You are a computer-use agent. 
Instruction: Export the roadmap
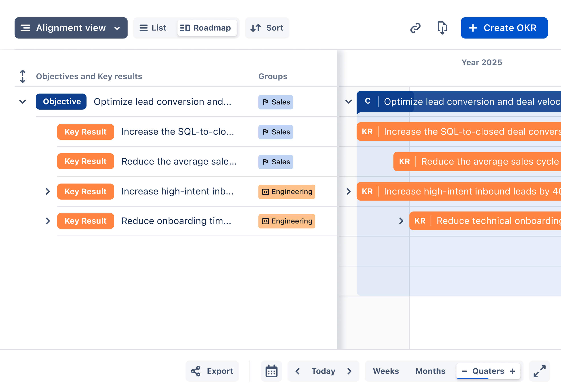212,371
